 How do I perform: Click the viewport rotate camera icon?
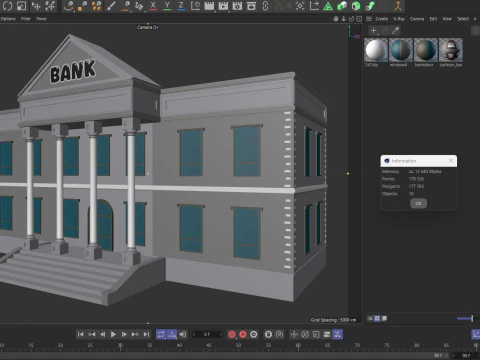(x=351, y=19)
